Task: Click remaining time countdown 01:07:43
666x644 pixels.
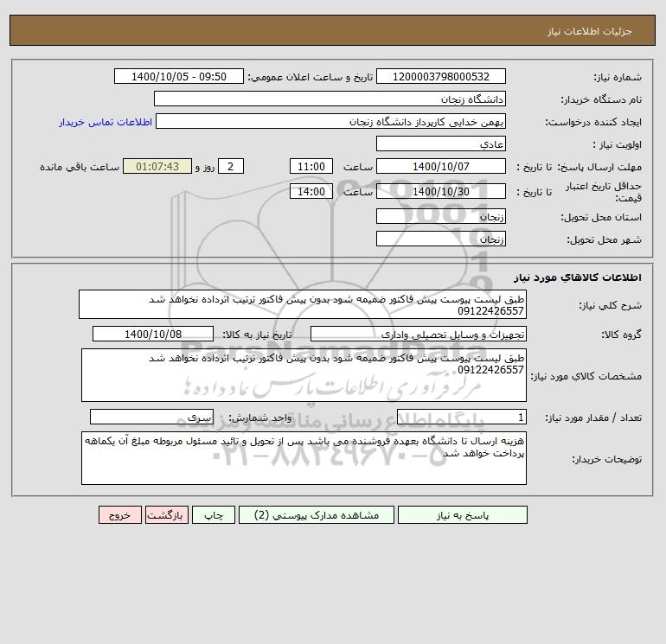Action: 157,167
